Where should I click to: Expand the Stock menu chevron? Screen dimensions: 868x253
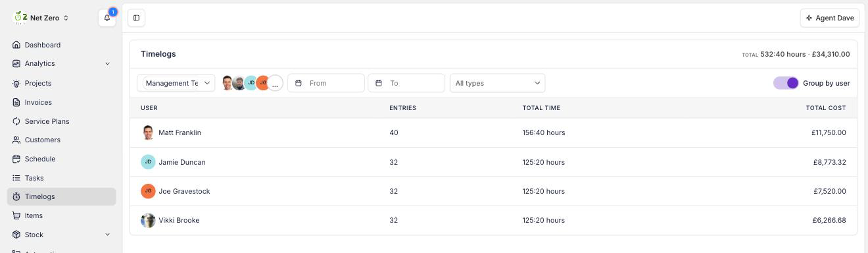click(x=107, y=235)
